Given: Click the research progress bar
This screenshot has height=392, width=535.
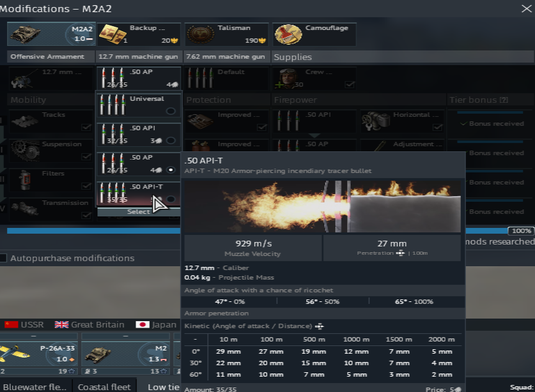Looking at the screenshot, I should pyautogui.click(x=256, y=230).
